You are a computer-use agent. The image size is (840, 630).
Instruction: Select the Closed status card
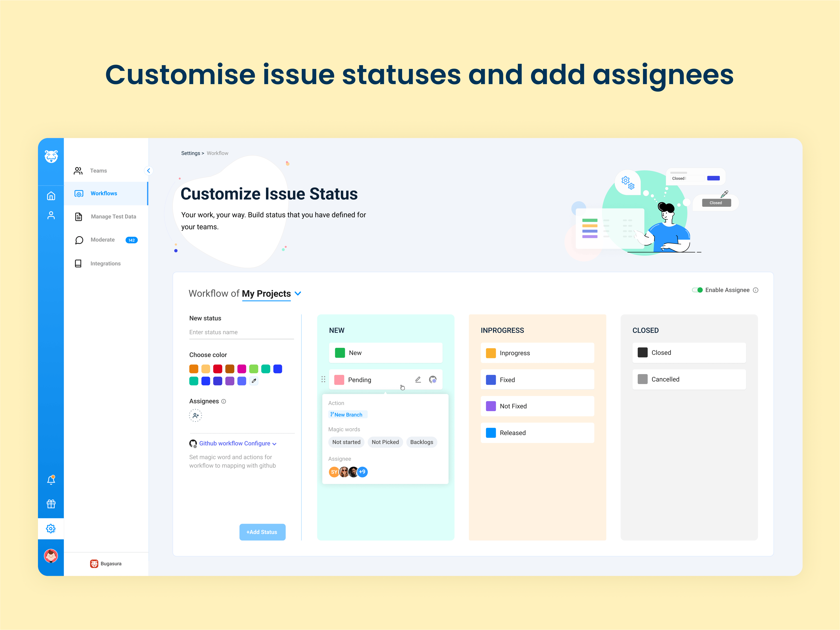click(x=689, y=353)
